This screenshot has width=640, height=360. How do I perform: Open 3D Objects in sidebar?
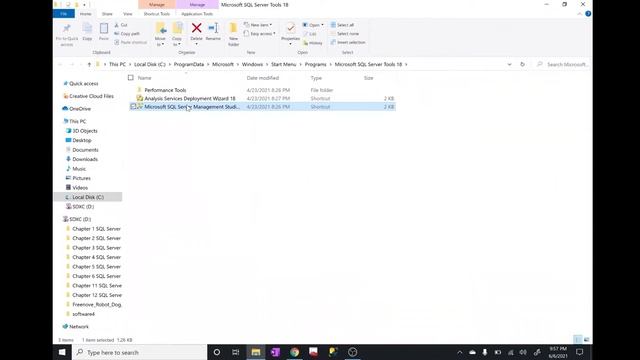pos(84,131)
